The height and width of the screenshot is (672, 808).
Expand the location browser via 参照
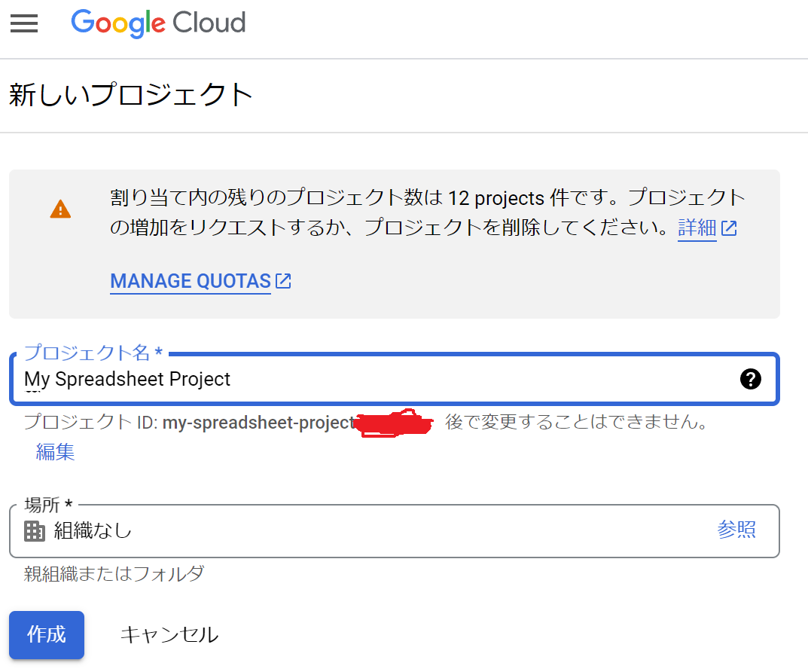pos(738,530)
